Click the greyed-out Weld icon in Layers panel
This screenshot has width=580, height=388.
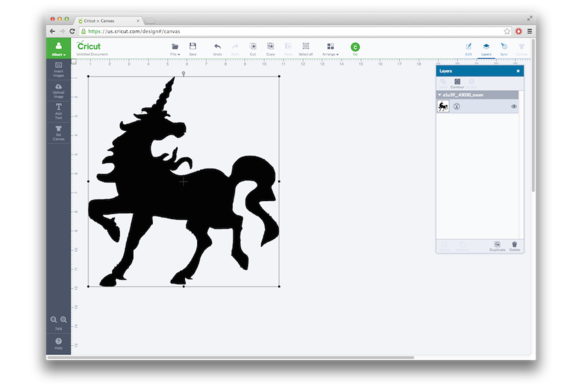coord(443,83)
